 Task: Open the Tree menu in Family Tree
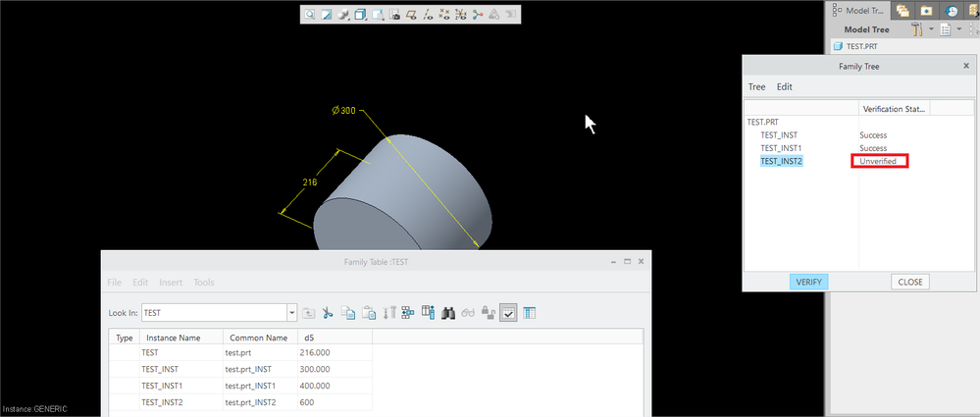pos(756,86)
